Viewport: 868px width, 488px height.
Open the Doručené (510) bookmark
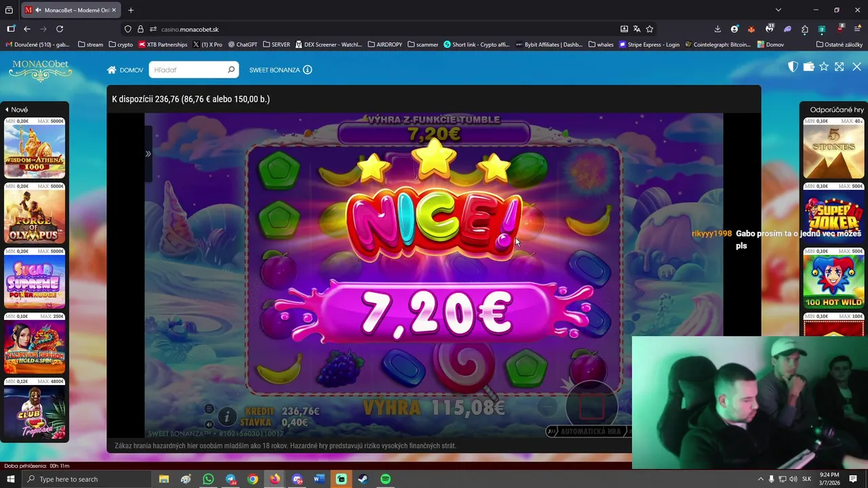coord(38,45)
